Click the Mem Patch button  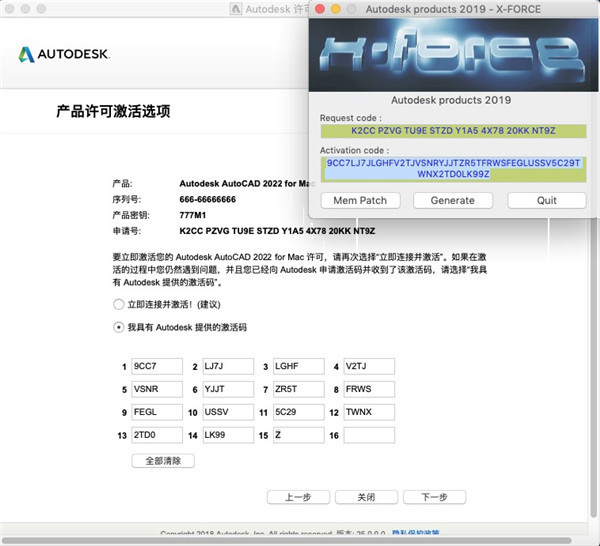pos(360,200)
